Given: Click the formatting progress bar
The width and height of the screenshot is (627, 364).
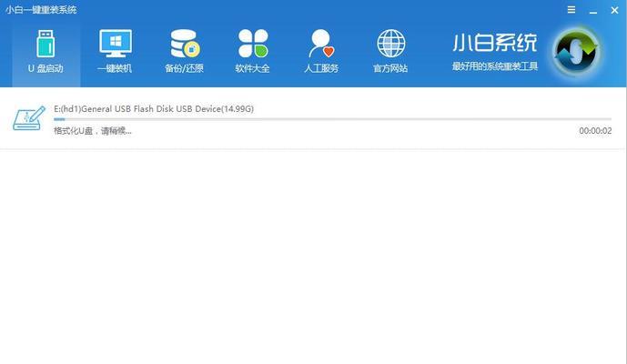Looking at the screenshot, I should tap(332, 119).
